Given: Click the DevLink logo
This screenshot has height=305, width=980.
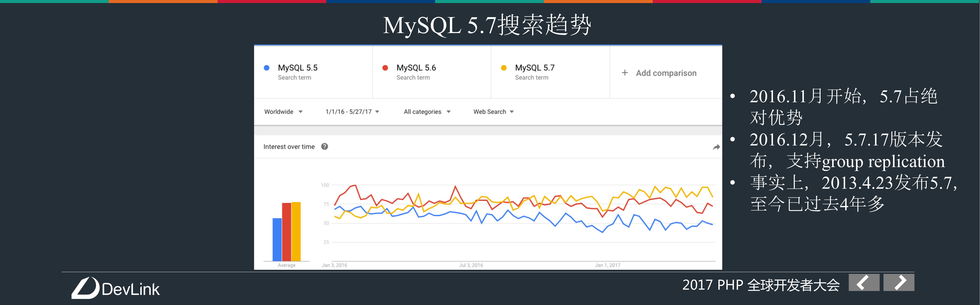Looking at the screenshot, I should pos(116,288).
